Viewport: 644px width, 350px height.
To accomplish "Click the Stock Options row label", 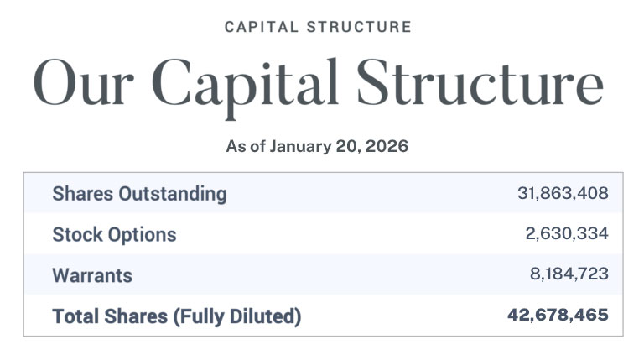I will (x=114, y=234).
